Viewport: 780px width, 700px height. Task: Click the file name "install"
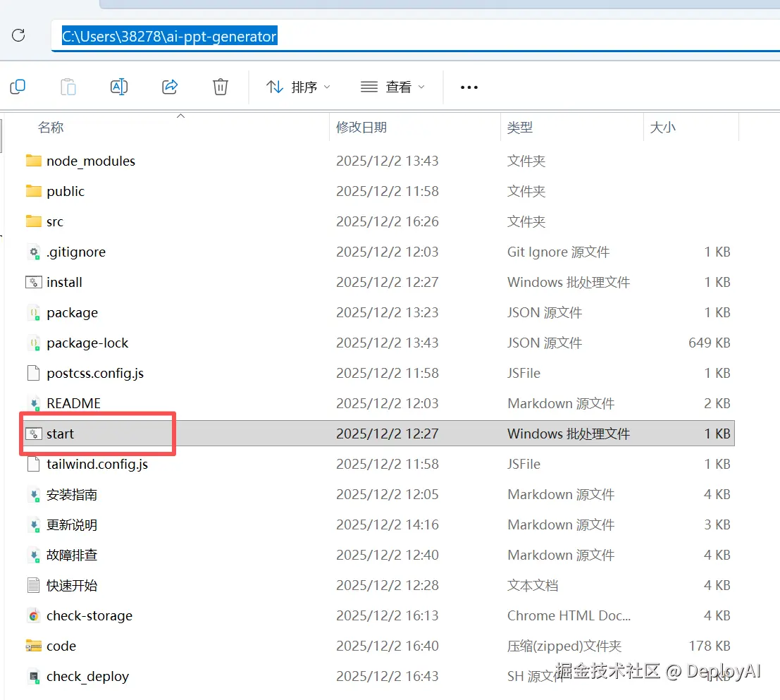(x=64, y=282)
